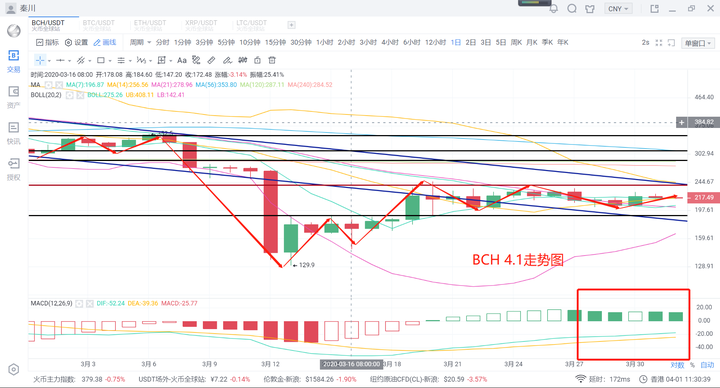Remove the MA indicator
Viewport: 720px width, 388px height.
(59, 85)
